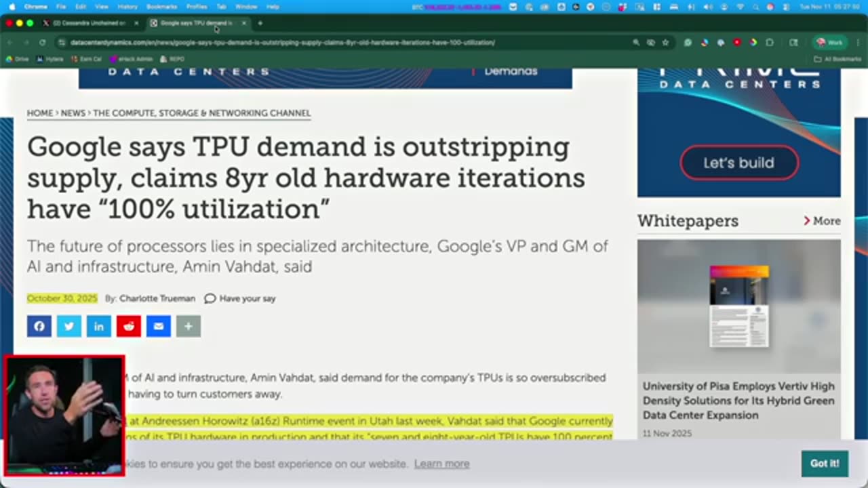Image resolution: width=868 pixels, height=488 pixels.
Task: Switch to Cassandra Unchained tab
Action: [90, 23]
